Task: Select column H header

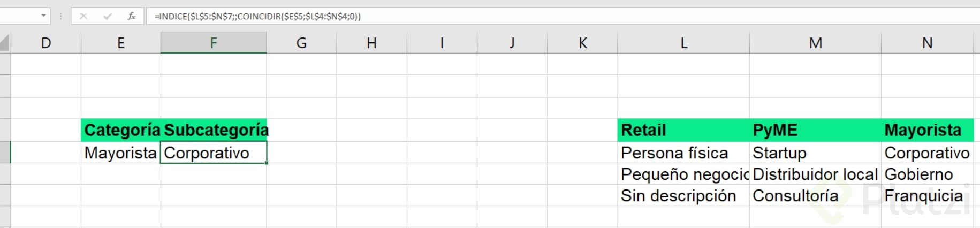Action: click(x=371, y=43)
